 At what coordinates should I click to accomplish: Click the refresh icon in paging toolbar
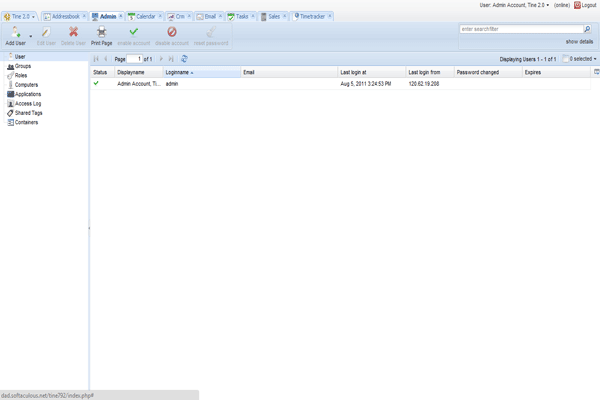[x=184, y=60]
